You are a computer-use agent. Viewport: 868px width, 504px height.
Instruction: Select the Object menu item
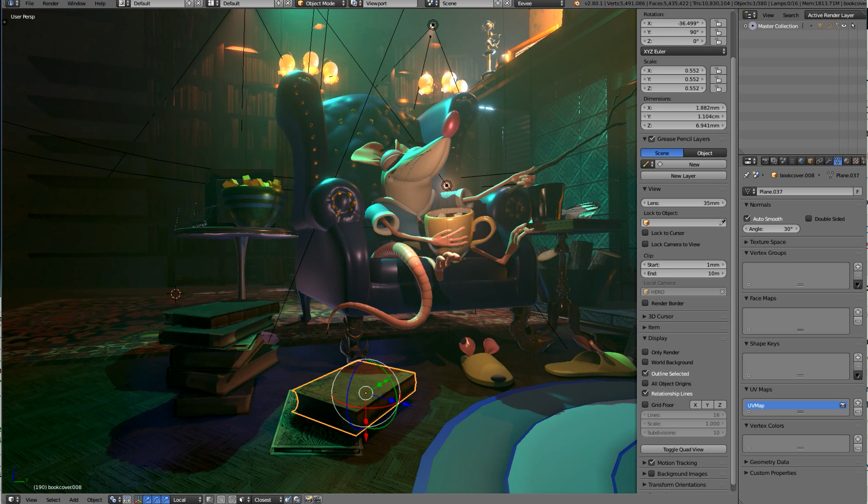coord(94,499)
